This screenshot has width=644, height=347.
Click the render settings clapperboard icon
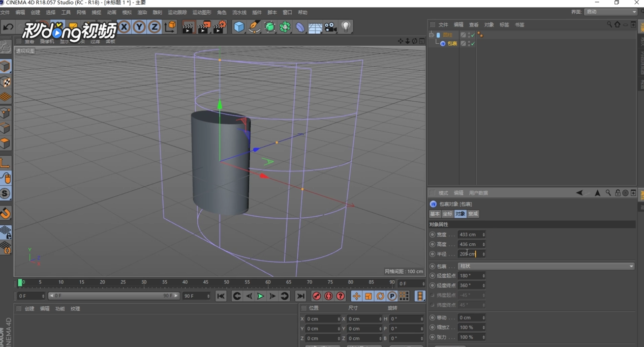[x=219, y=27]
